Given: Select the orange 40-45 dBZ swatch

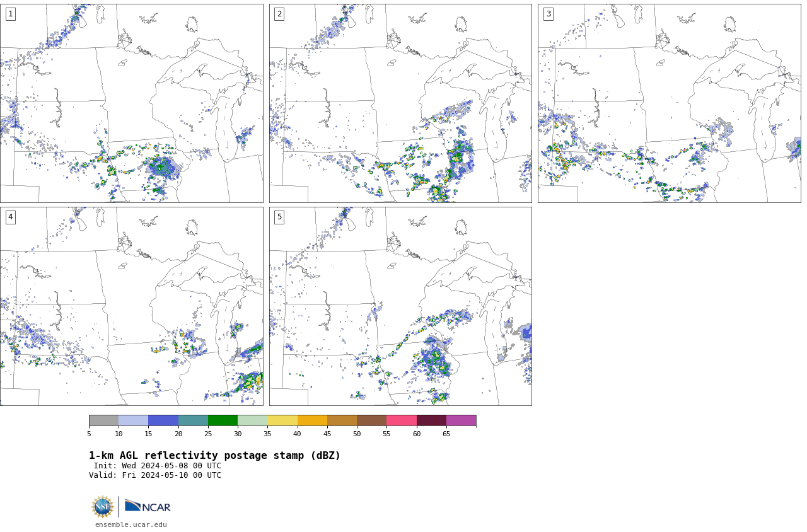Looking at the screenshot, I should pos(312,420).
